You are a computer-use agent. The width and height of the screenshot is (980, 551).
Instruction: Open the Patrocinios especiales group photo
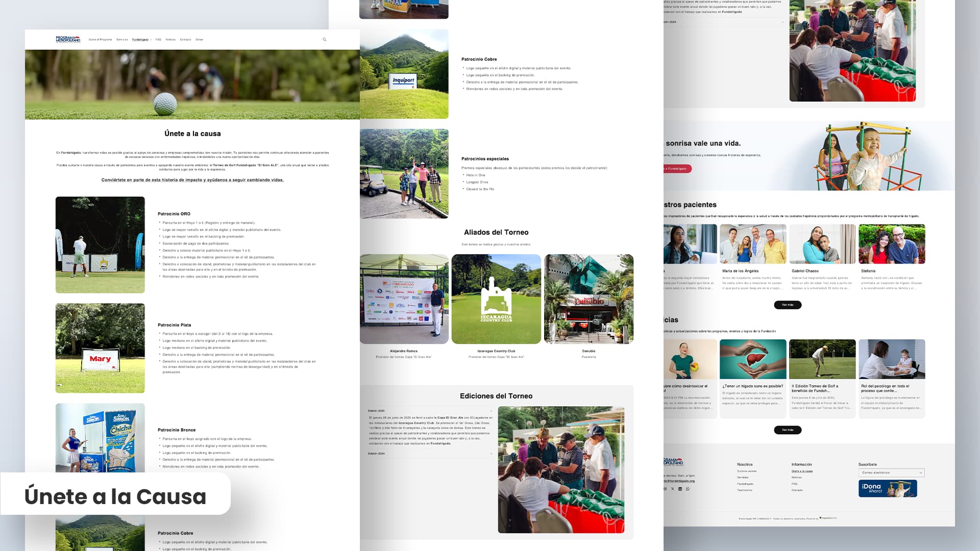[x=404, y=174]
